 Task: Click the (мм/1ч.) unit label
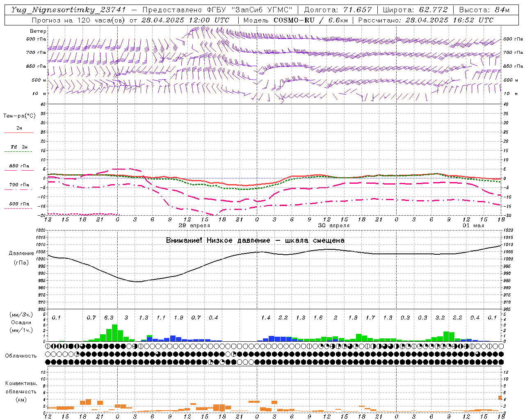click(x=21, y=330)
